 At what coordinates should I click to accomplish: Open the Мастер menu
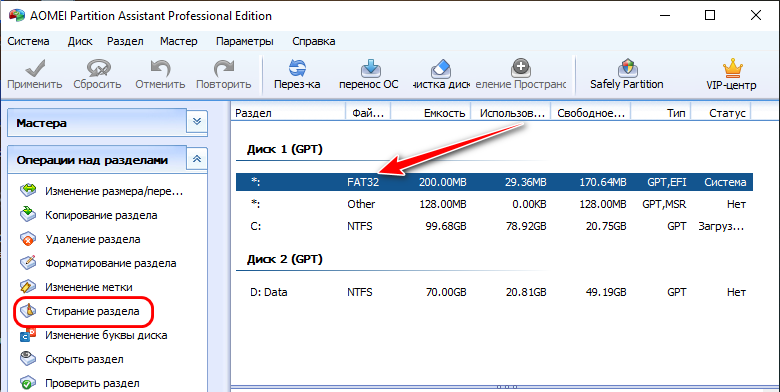point(179,41)
